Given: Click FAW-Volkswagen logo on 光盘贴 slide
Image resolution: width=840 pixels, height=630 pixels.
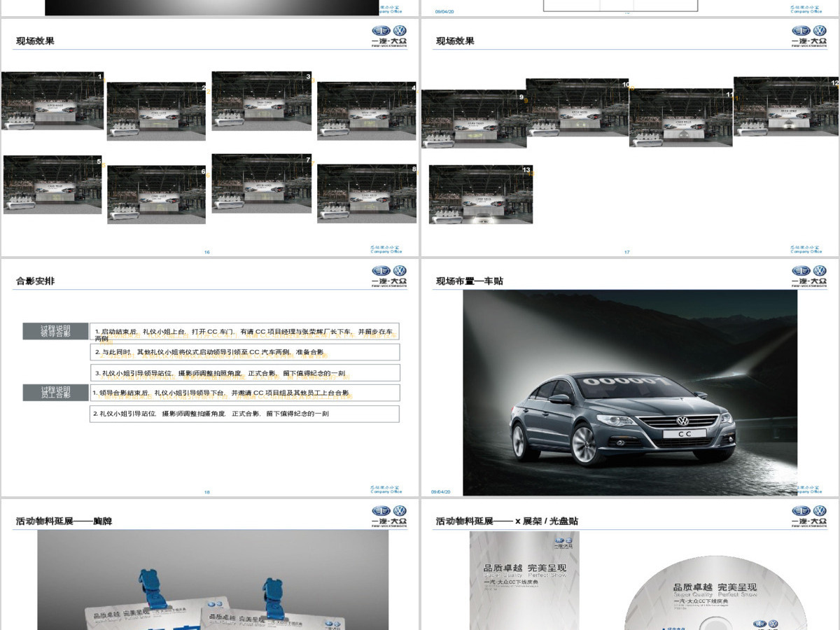Looking at the screenshot, I should [x=809, y=516].
